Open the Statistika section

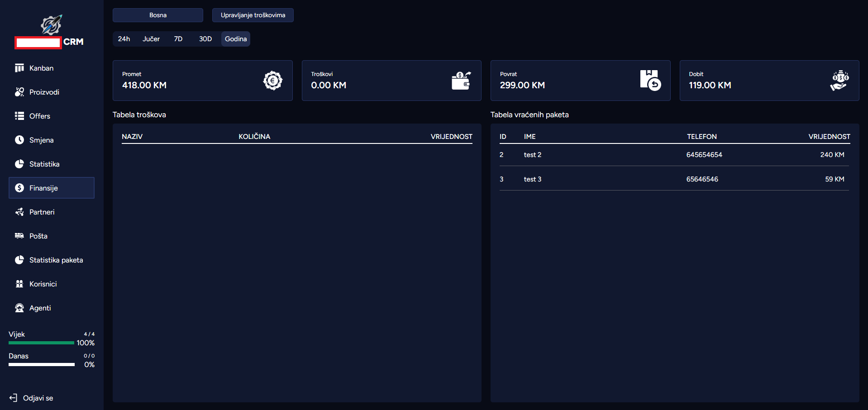(x=52, y=164)
